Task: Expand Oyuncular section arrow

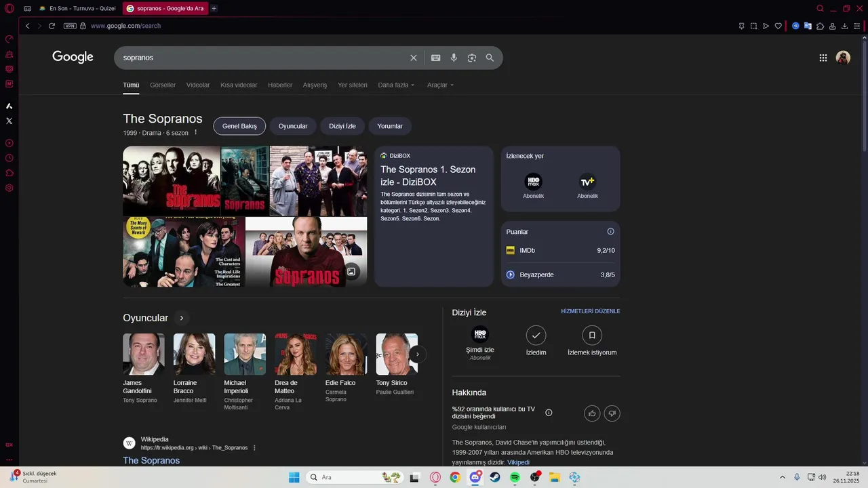Action: (181, 318)
